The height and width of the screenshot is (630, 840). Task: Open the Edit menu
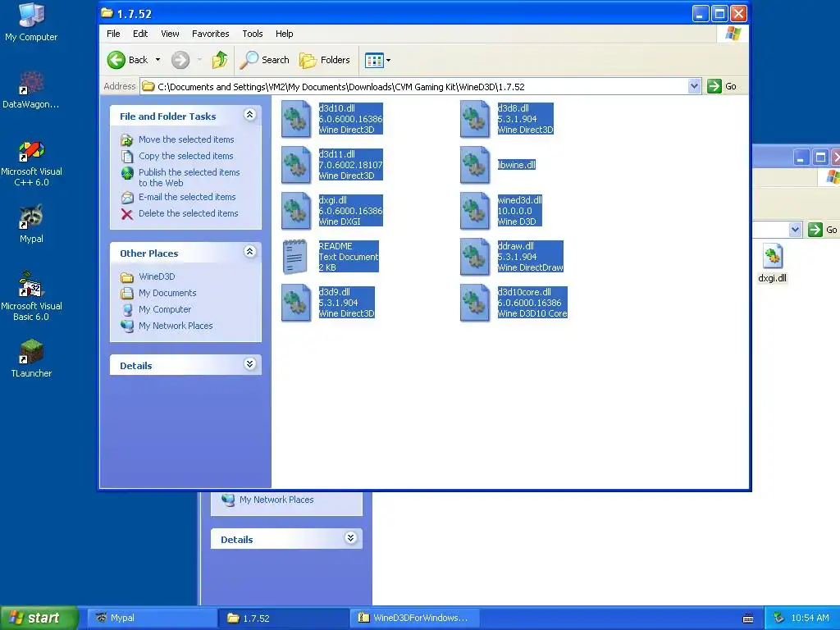pos(140,34)
